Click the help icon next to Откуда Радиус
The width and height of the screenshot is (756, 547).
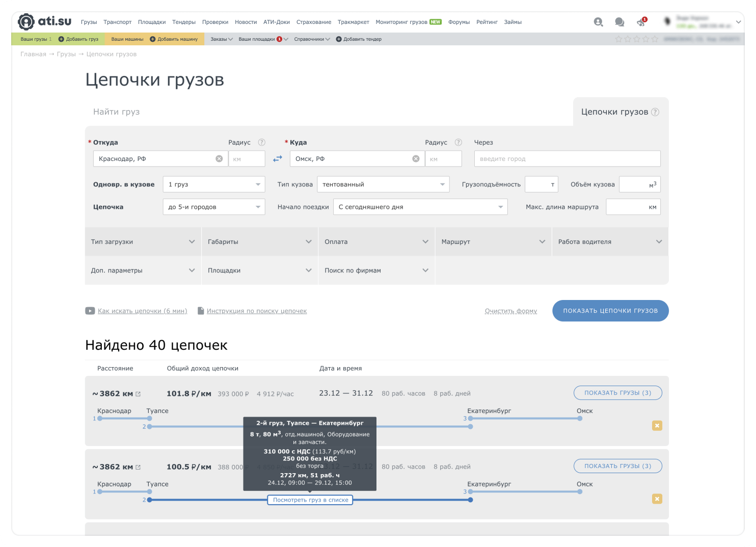click(261, 143)
